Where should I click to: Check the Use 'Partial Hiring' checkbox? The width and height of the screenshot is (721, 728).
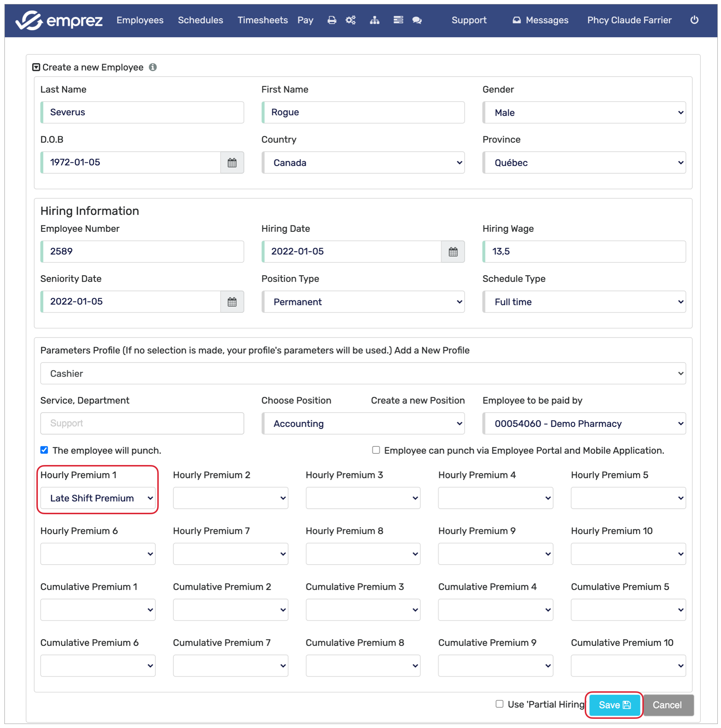point(499,704)
